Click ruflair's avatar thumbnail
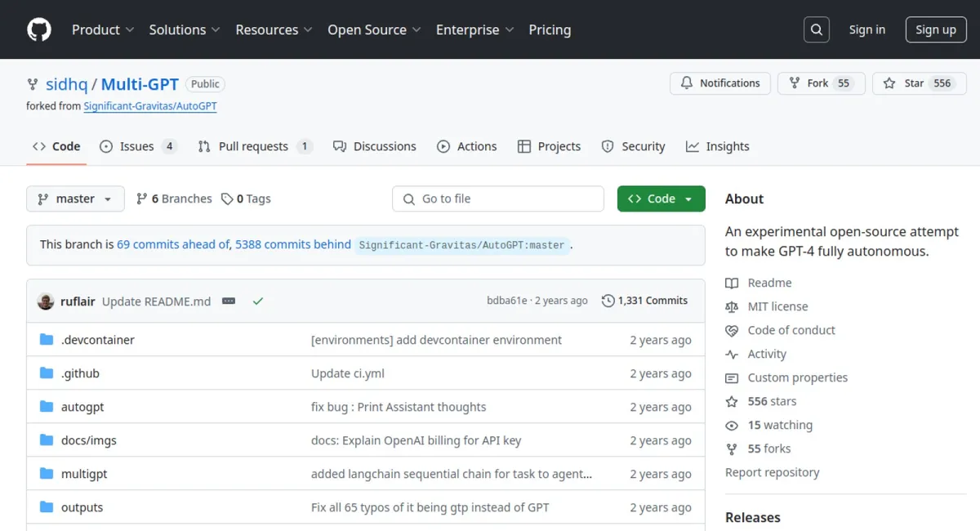The image size is (980, 531). point(46,301)
